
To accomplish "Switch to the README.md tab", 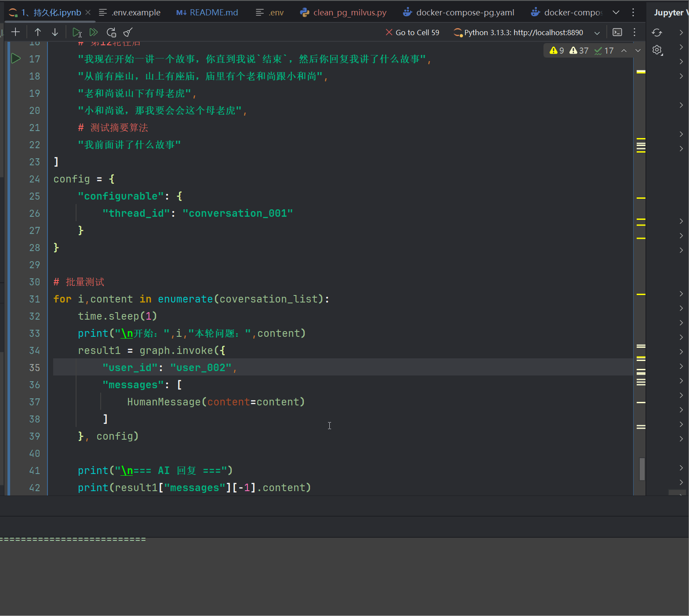I will pos(207,12).
